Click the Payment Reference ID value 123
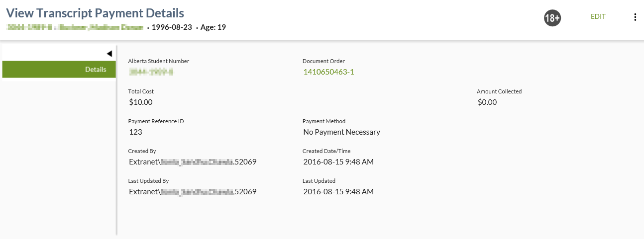The height and width of the screenshot is (239, 644). tap(135, 132)
